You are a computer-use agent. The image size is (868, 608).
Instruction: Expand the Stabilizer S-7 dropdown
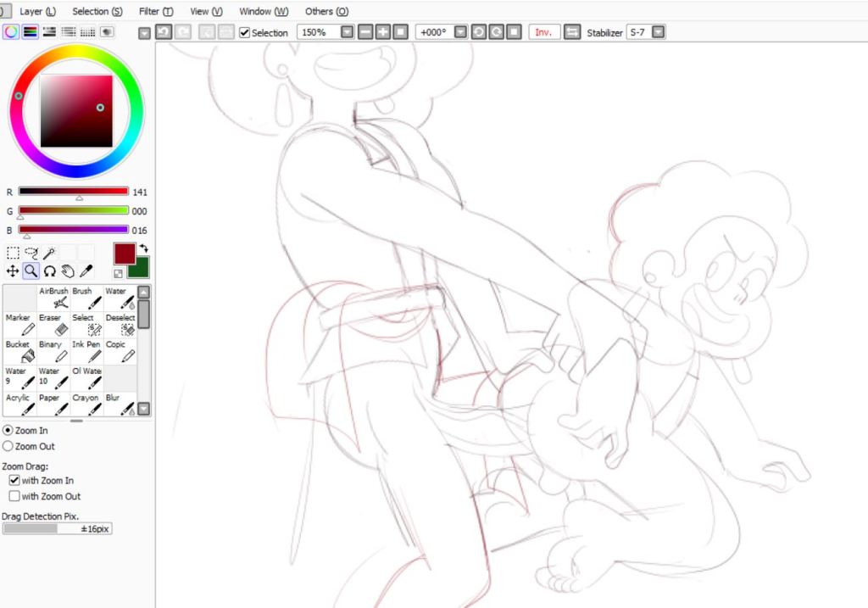pyautogui.click(x=658, y=32)
